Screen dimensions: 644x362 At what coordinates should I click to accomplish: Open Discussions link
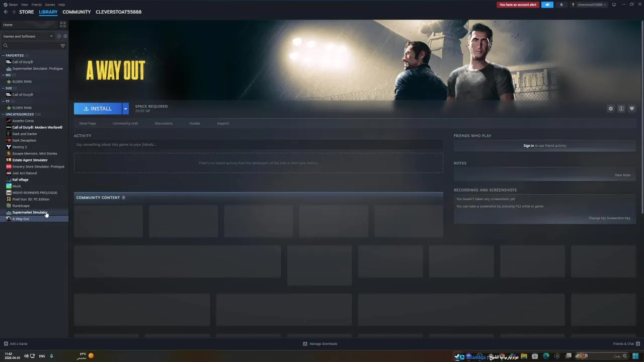(x=164, y=123)
